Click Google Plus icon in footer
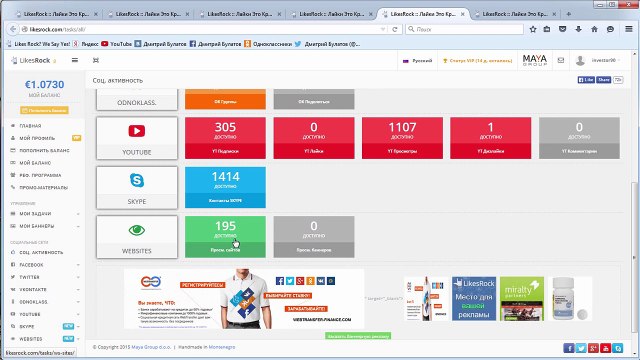Viewport: 640px width, 360px height. [593, 348]
